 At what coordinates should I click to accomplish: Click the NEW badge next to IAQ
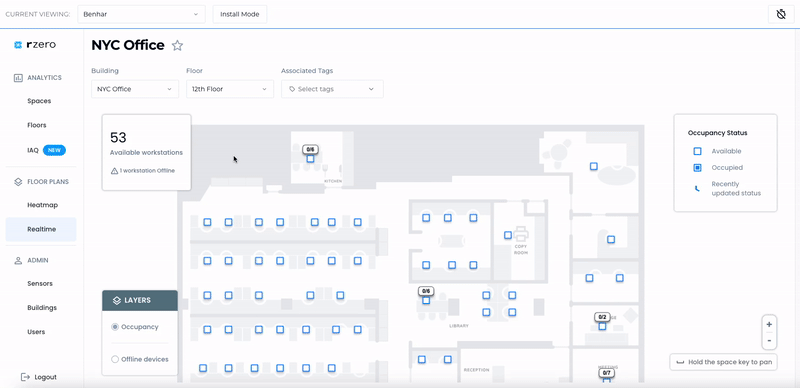point(54,151)
